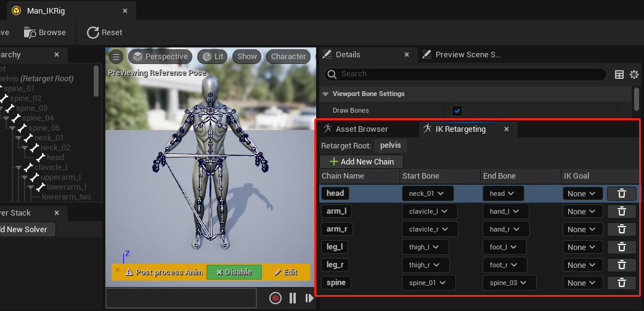Delete the leg_l chain with trash icon
This screenshot has height=311, width=644.
[621, 247]
